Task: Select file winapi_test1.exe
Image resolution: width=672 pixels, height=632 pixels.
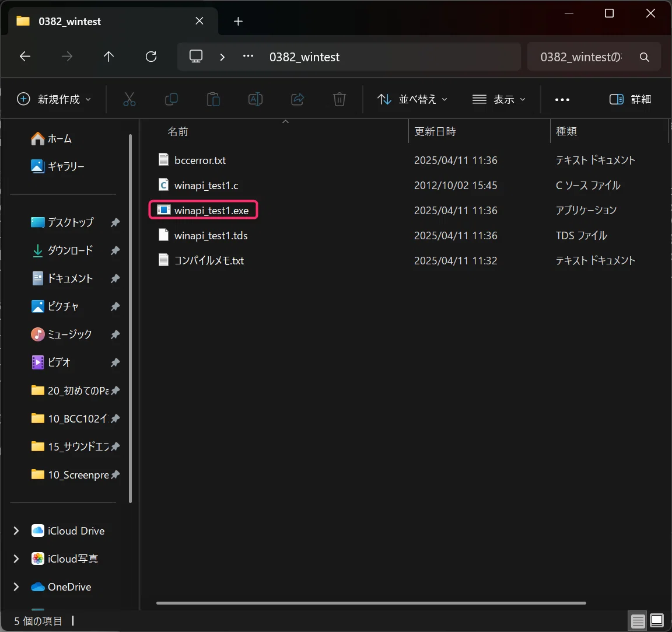Action: pos(211,211)
